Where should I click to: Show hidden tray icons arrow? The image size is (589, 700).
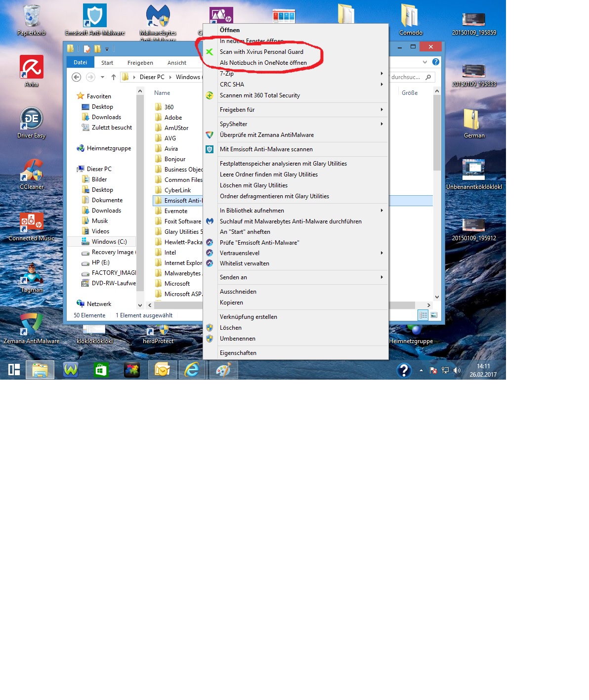[421, 370]
